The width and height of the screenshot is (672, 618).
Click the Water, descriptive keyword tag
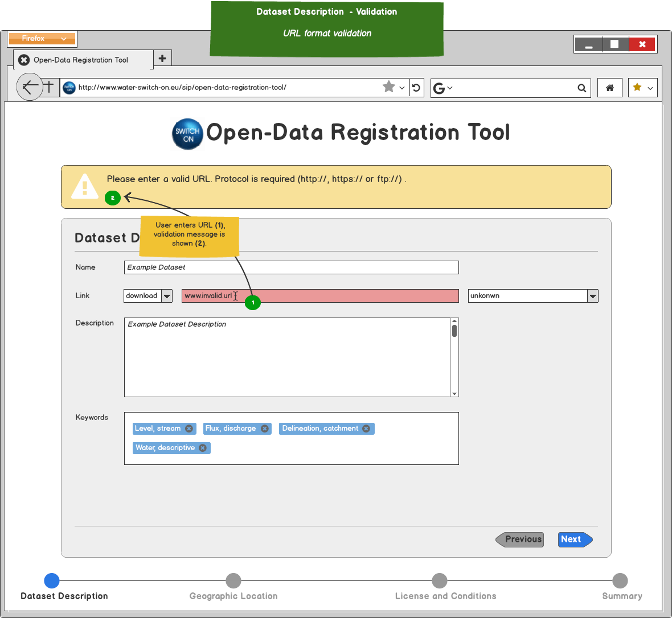click(171, 448)
